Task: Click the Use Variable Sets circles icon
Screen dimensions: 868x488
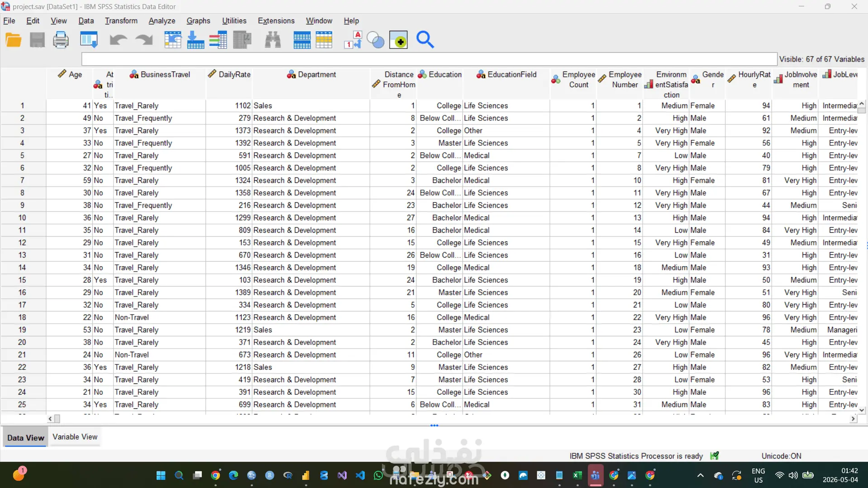Action: [375, 40]
